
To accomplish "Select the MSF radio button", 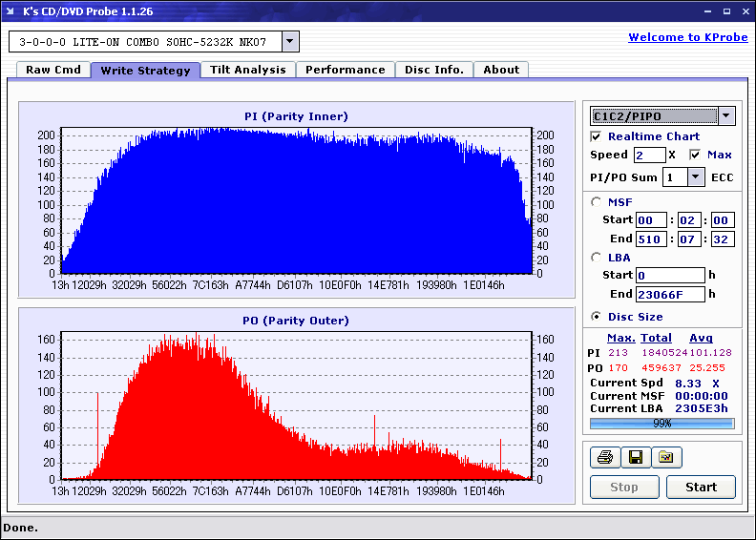I will click(x=597, y=202).
